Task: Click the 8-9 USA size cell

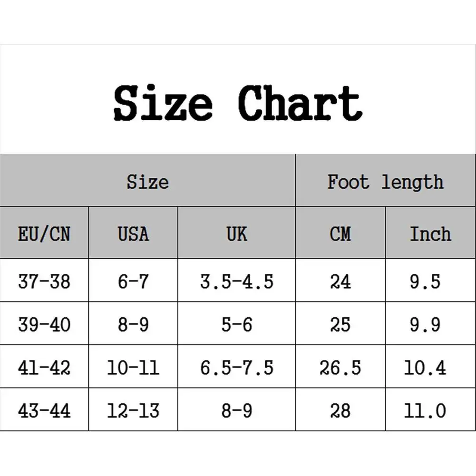Action: [133, 325]
